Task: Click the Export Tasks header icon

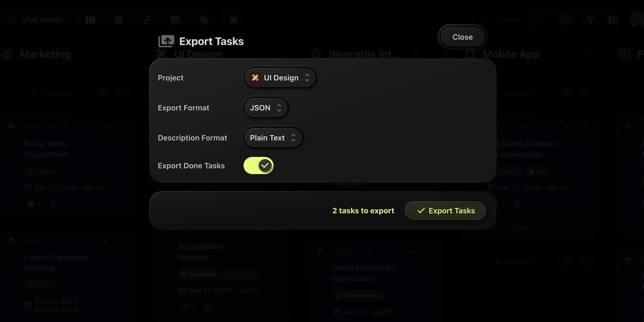Action: click(x=166, y=41)
